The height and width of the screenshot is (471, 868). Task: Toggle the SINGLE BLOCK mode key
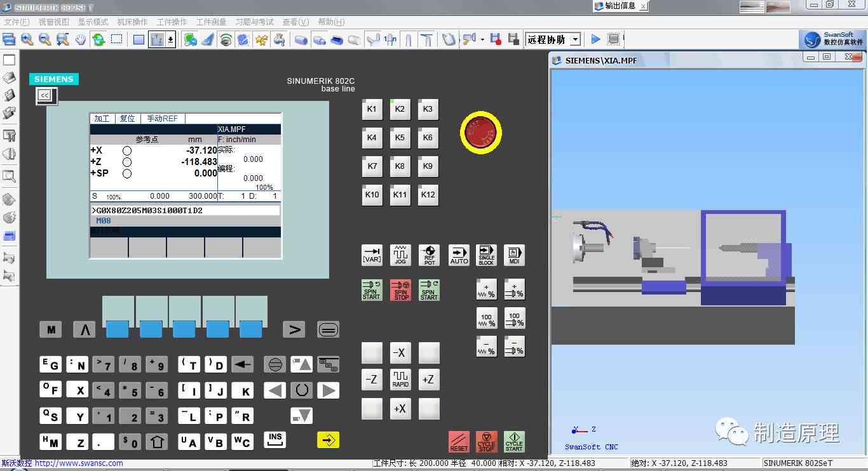[x=486, y=255]
